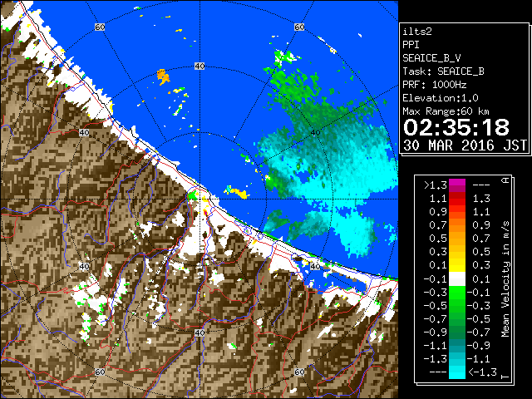Click the '02:35:18' timestamp
This screenshot has width=532, height=399.
pyautogui.click(x=456, y=127)
